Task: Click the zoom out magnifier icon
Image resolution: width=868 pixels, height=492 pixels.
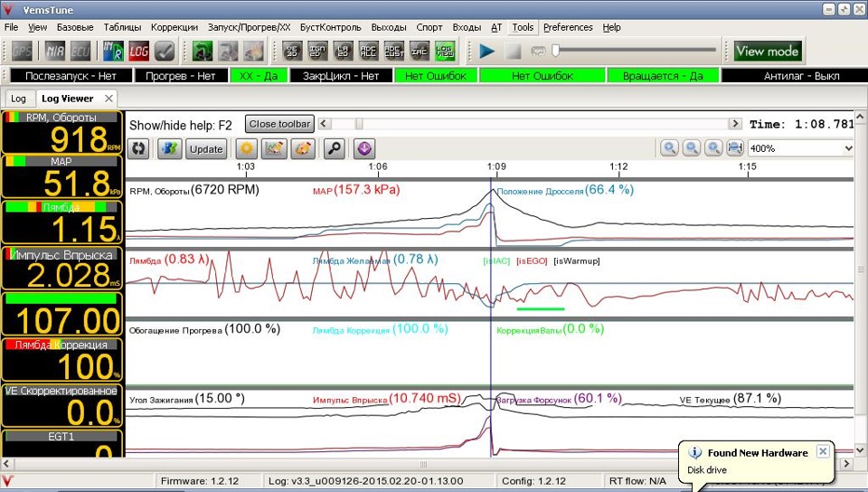Action: pos(692,148)
